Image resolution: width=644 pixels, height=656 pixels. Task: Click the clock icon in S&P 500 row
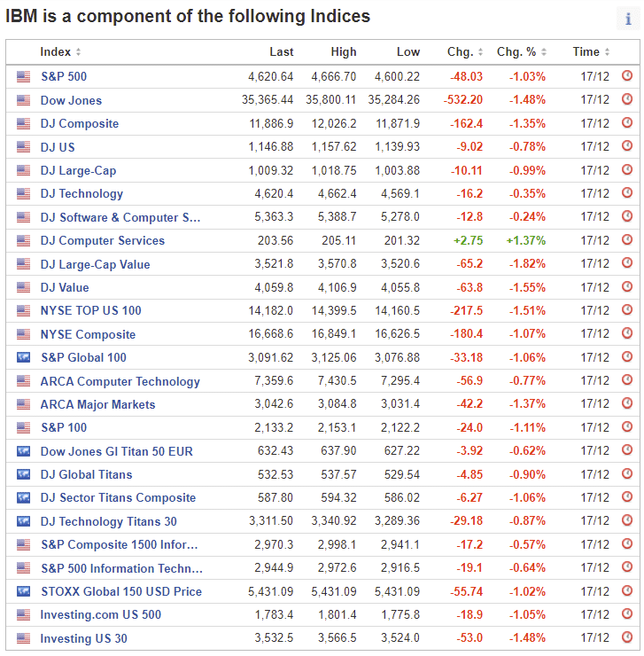(627, 76)
